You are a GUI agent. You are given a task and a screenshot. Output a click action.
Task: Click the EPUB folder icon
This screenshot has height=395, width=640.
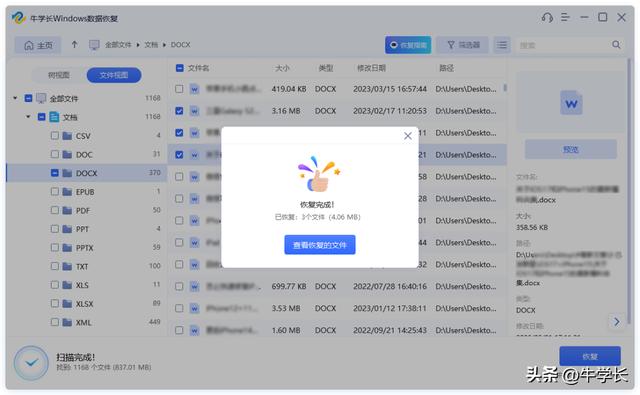click(x=67, y=192)
